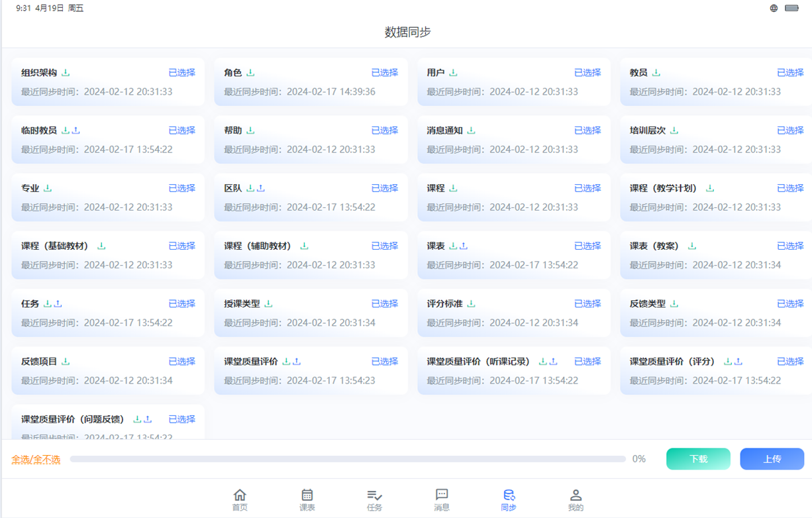This screenshot has height=518, width=812.
Task: Click the upload icon beside 任务 card title
Action: pos(58,303)
